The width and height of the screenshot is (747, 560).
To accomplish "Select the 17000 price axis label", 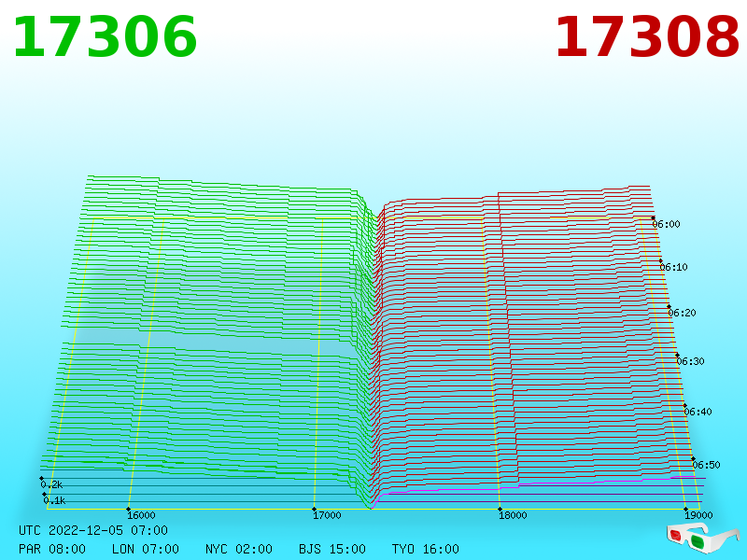I will [x=328, y=515].
